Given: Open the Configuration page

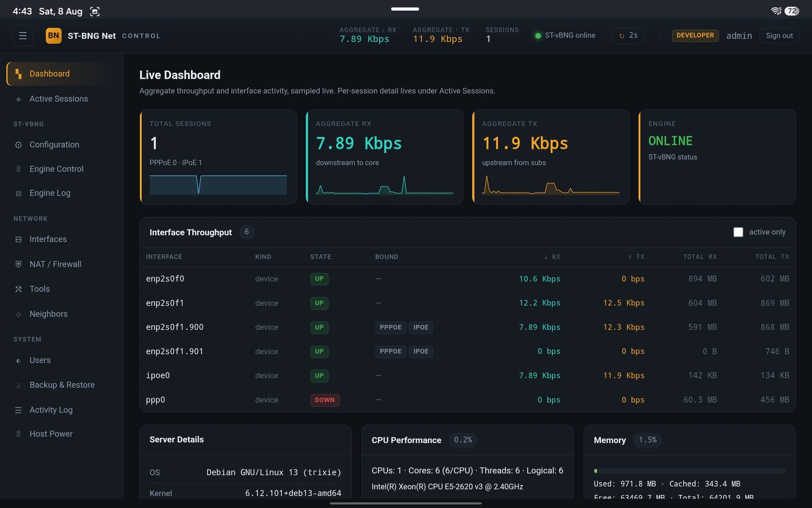Looking at the screenshot, I should pyautogui.click(x=61, y=145).
